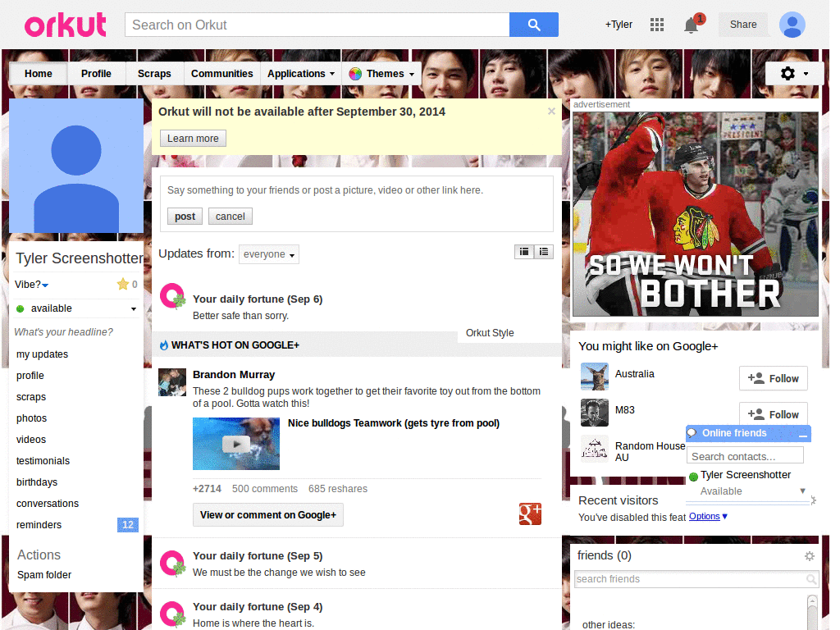This screenshot has height=630, width=840.
Task: Click the red Google+ icon
Action: pyautogui.click(x=530, y=514)
